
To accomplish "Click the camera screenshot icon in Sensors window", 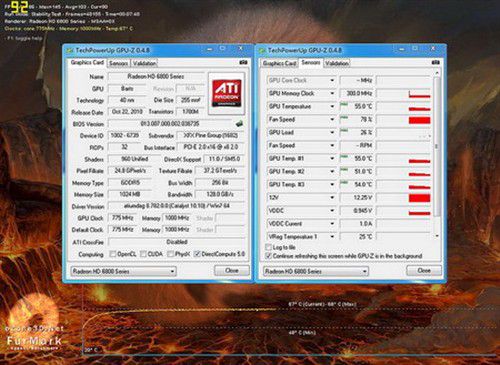I will (435, 62).
